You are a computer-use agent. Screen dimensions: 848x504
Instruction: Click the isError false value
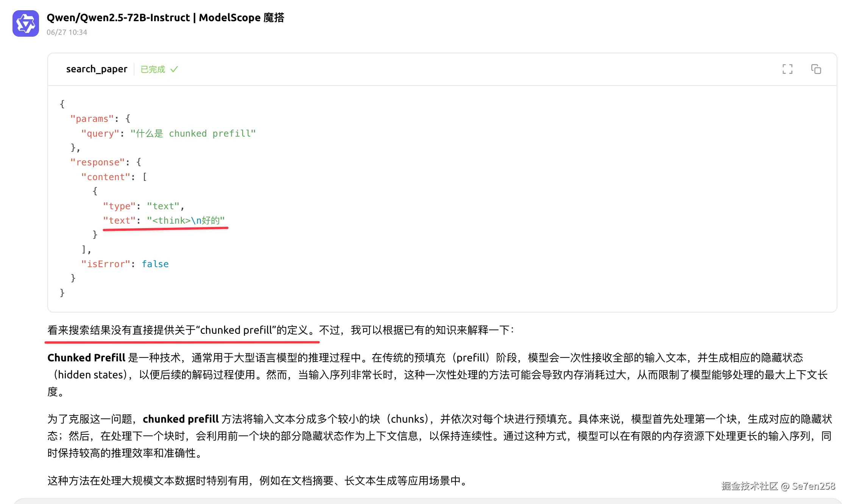pyautogui.click(x=155, y=264)
